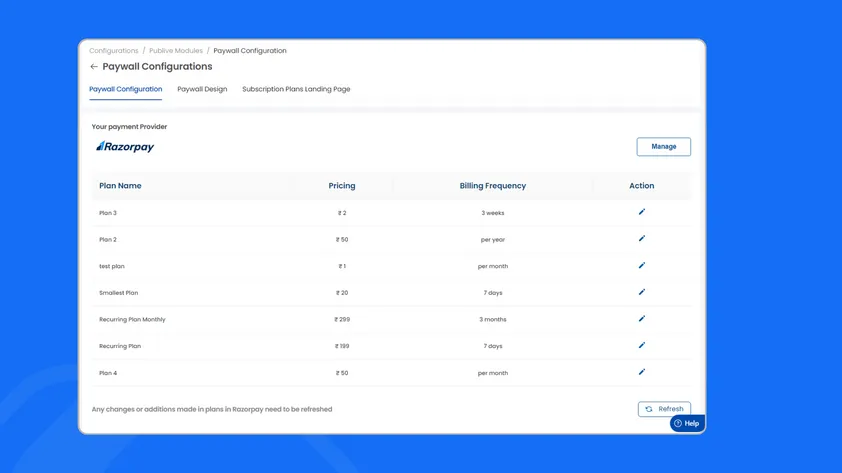Screen dimensions: 842x473
Task: Go back using the left arrow icon
Action: pos(94,67)
